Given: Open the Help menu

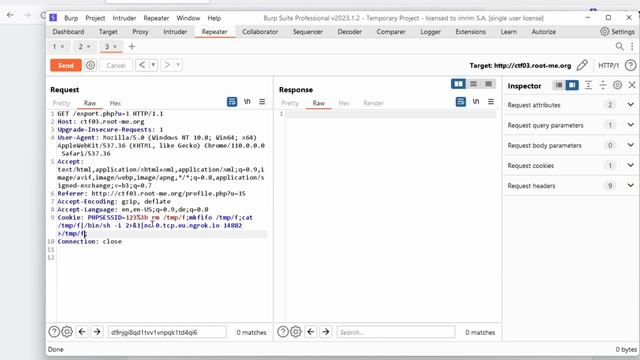Looking at the screenshot, I should (214, 18).
